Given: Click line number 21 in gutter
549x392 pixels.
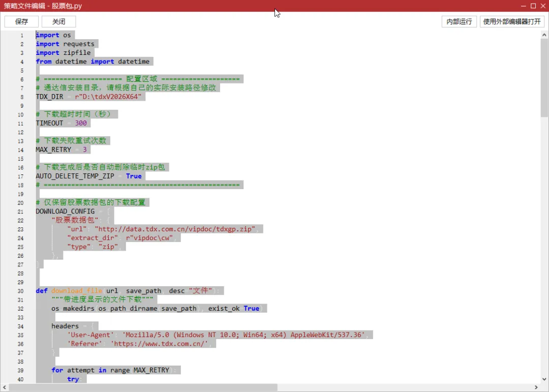Looking at the screenshot, I should point(20,212).
